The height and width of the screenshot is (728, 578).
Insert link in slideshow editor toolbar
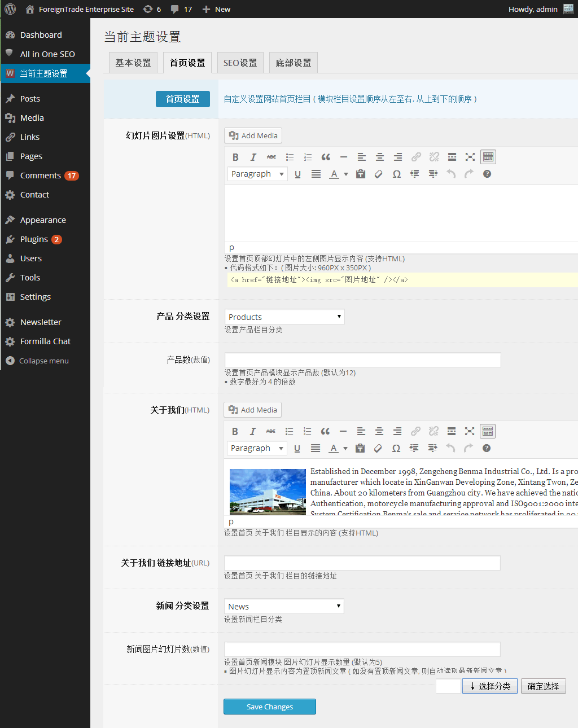pos(416,157)
